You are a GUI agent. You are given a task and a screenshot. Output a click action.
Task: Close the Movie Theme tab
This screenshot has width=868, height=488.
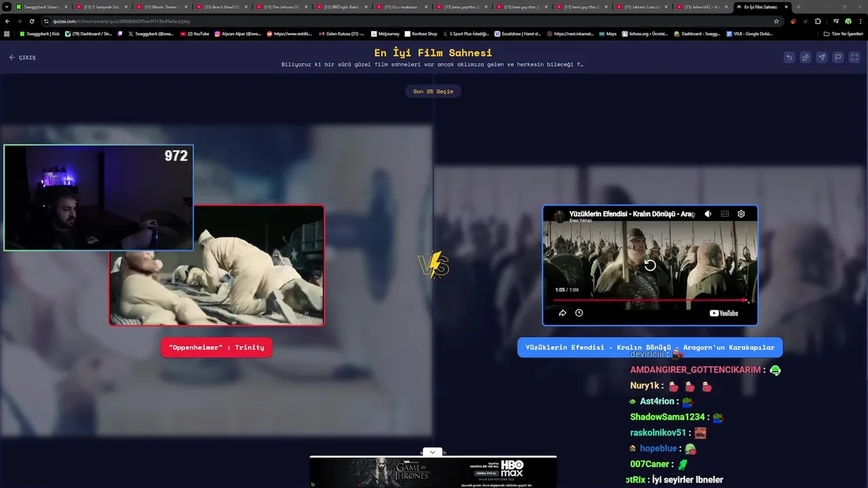pyautogui.click(x=185, y=7)
